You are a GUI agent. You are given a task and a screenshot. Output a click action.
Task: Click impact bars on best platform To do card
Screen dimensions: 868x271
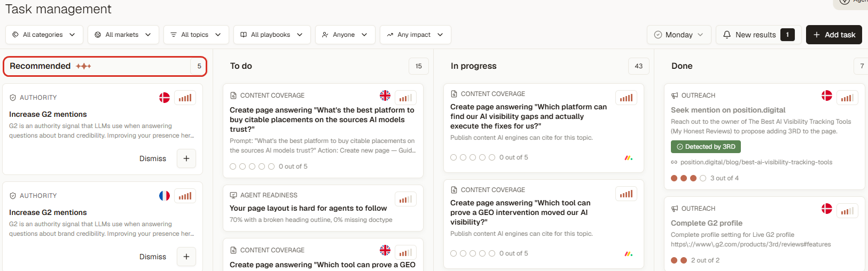point(405,98)
